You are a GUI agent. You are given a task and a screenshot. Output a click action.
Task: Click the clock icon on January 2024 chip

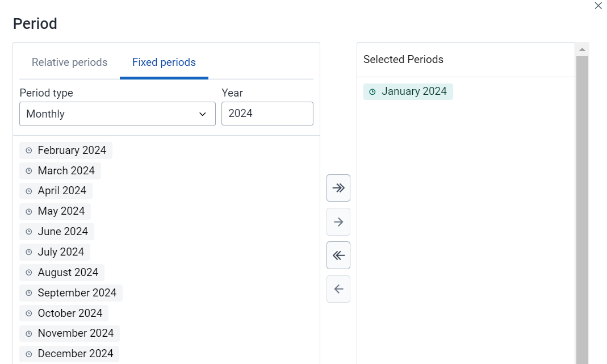[x=372, y=92]
